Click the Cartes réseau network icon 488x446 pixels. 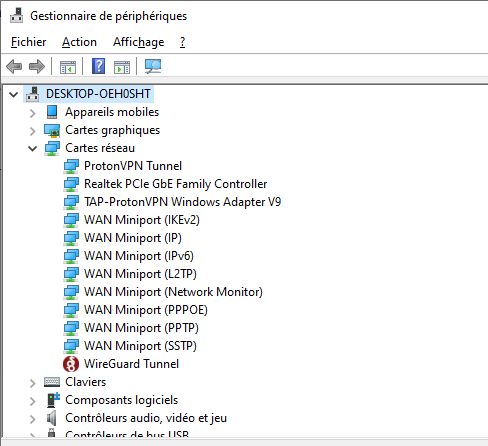[x=52, y=148]
